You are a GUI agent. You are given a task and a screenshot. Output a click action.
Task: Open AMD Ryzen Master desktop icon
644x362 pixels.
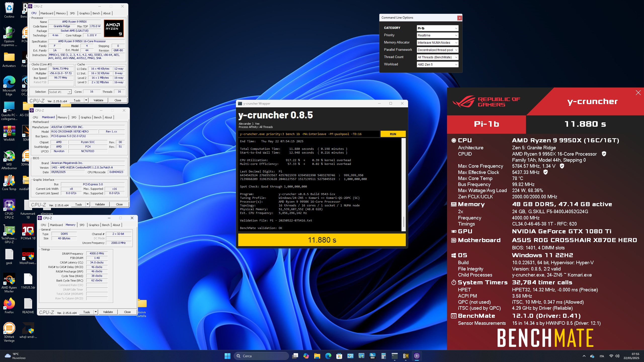coord(9,283)
